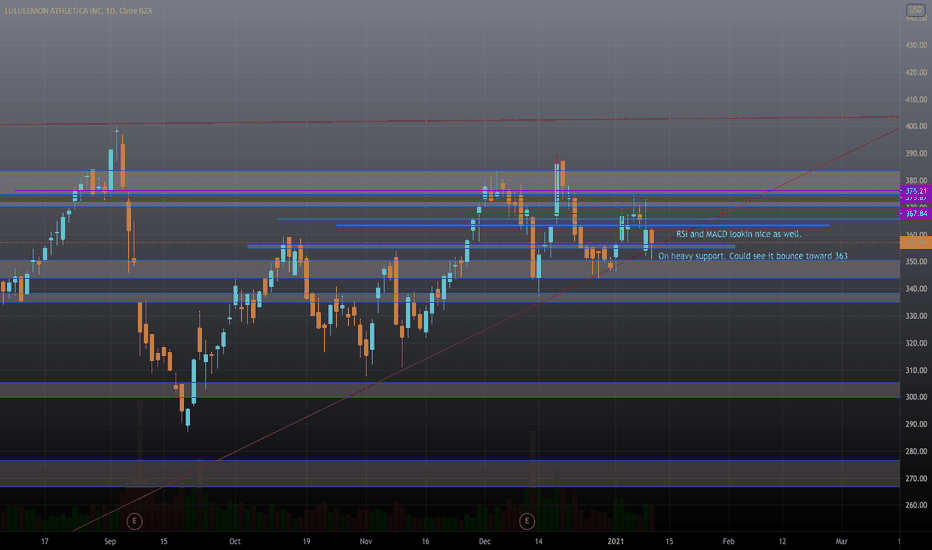This screenshot has width=932, height=550.
Task: Click the Mar date axis label
Action: click(841, 542)
